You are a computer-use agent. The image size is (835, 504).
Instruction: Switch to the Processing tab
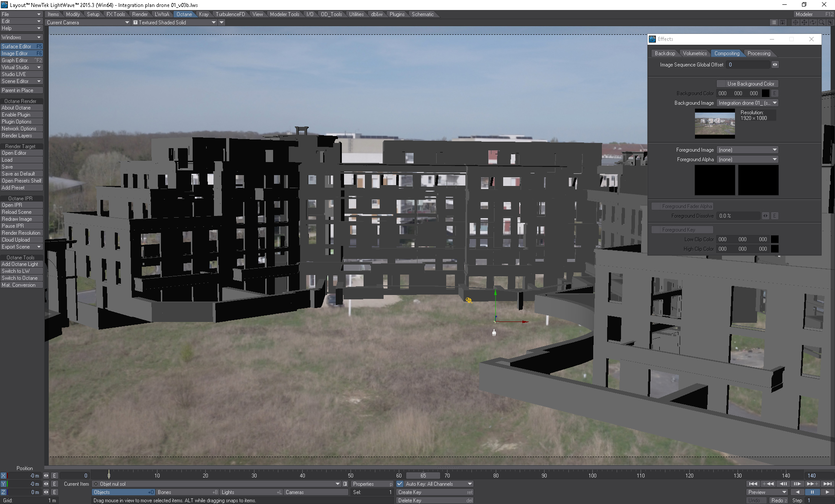click(x=758, y=53)
